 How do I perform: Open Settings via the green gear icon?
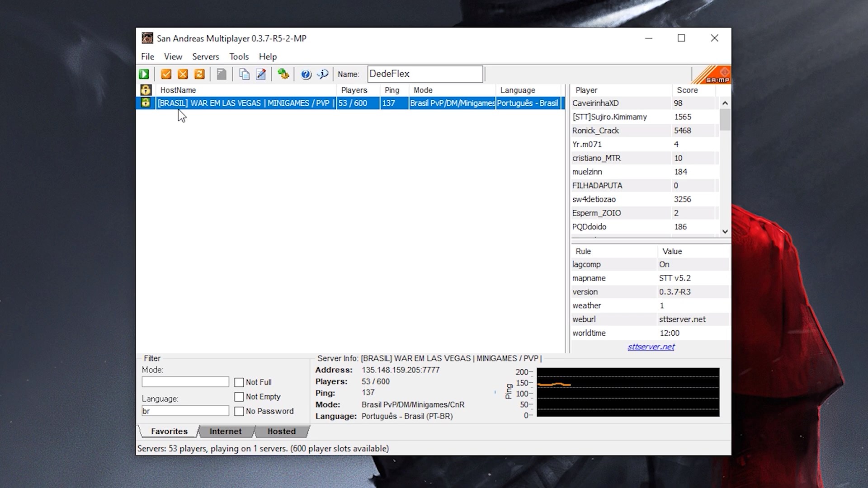[283, 74]
